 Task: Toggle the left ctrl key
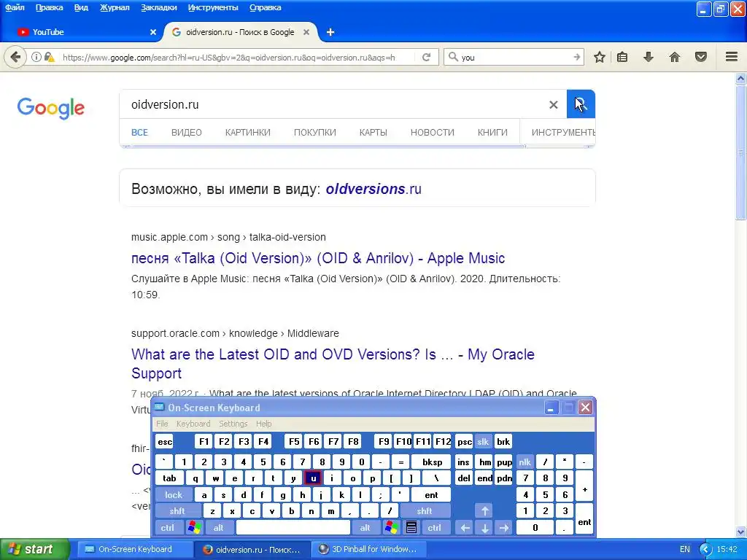pos(168,528)
